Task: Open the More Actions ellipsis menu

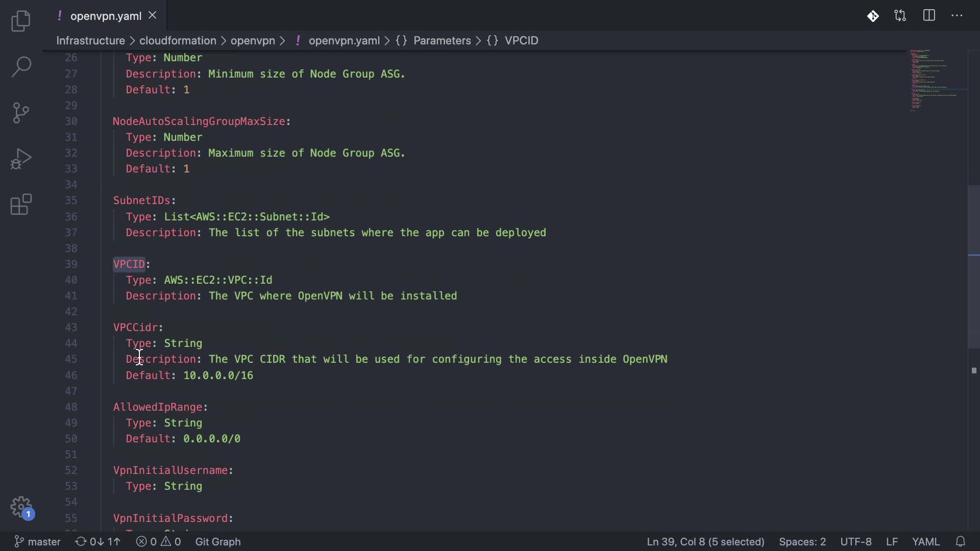Action: point(957,16)
